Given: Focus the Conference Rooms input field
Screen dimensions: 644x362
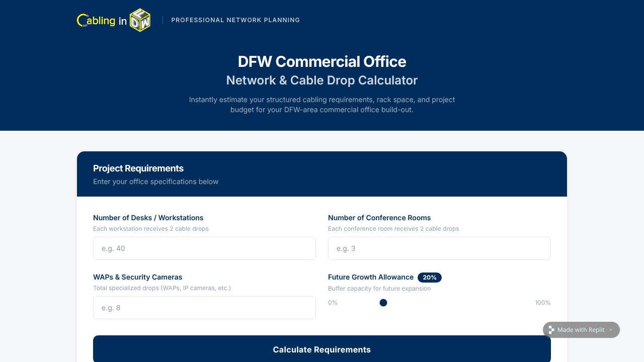Looking at the screenshot, I should pos(439,248).
